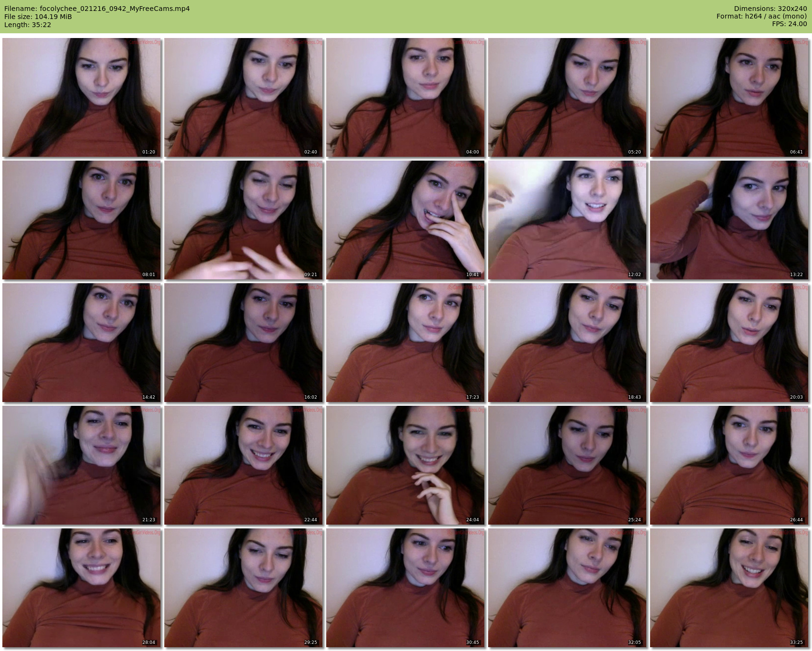Open the 06:41 frame thumbnail
Viewport: 812px width, 651px height.
(x=729, y=97)
